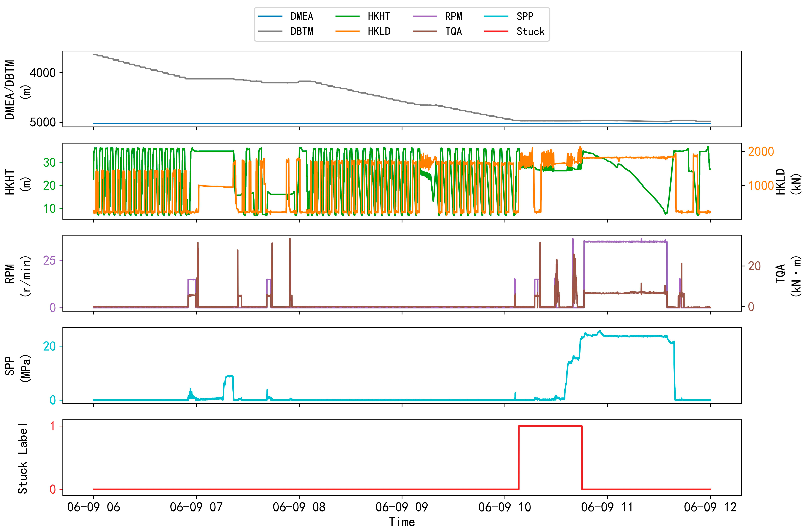The height and width of the screenshot is (532, 808).
Task: Click the flat top of the stuck label pulse
Action: click(x=550, y=426)
